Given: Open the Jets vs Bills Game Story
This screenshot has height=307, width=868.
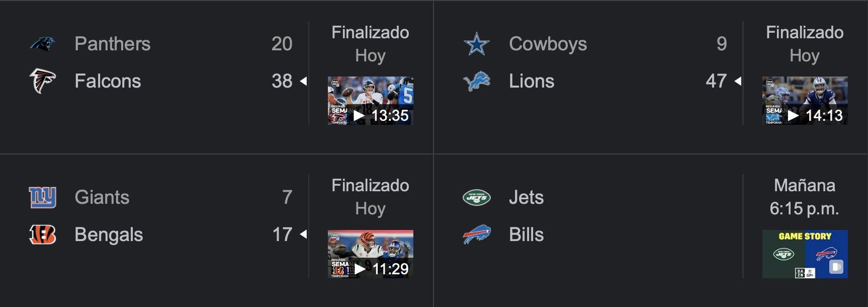Looking at the screenshot, I should 805,254.
